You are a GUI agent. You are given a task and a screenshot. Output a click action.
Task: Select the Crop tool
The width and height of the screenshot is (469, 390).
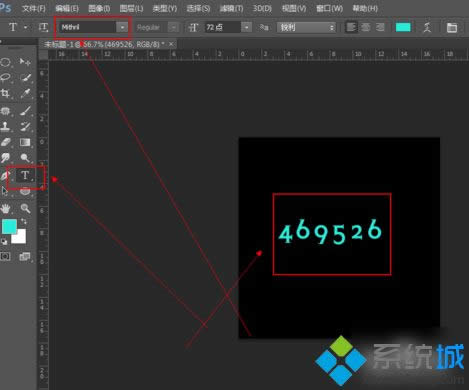point(6,93)
